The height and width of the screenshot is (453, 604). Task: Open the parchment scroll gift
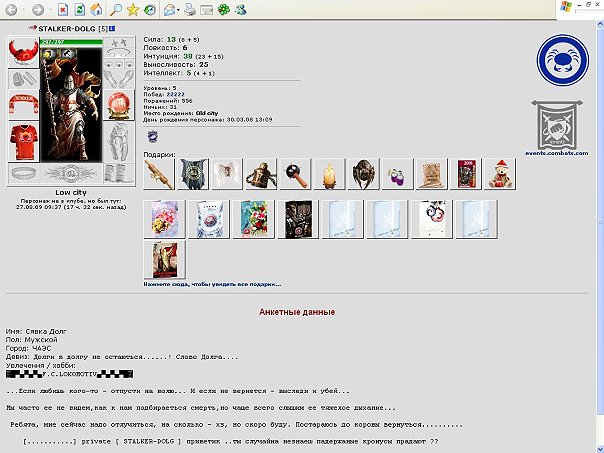[x=431, y=174]
